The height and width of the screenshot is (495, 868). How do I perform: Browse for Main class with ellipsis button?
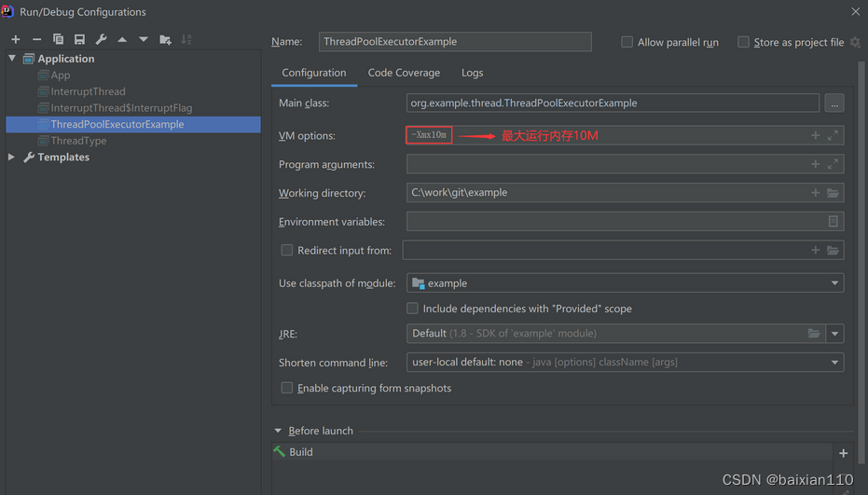point(834,103)
